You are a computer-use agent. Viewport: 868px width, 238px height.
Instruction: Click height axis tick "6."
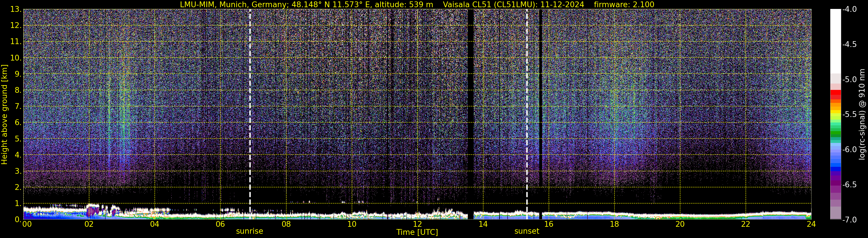pos(18,123)
